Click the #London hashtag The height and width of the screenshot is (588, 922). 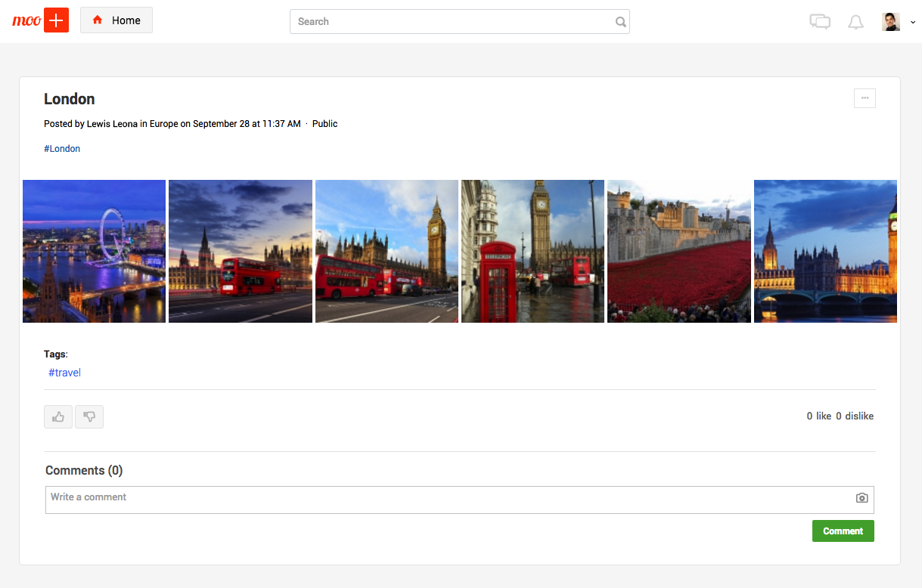click(x=62, y=149)
